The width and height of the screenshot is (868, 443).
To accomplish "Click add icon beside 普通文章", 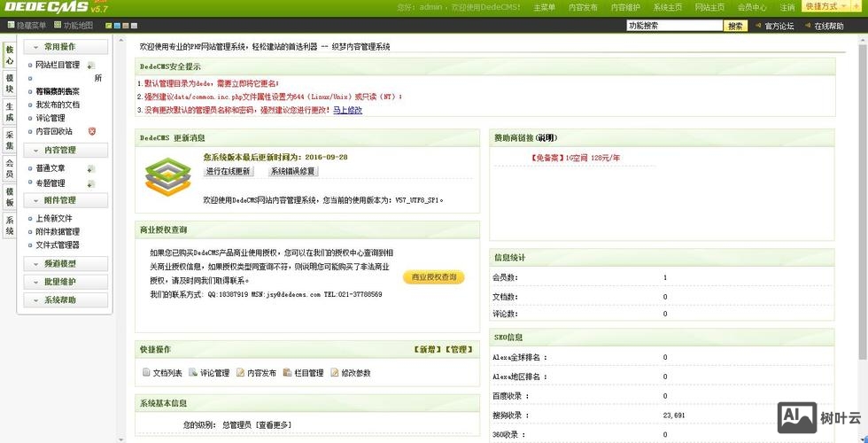I will (x=91, y=168).
